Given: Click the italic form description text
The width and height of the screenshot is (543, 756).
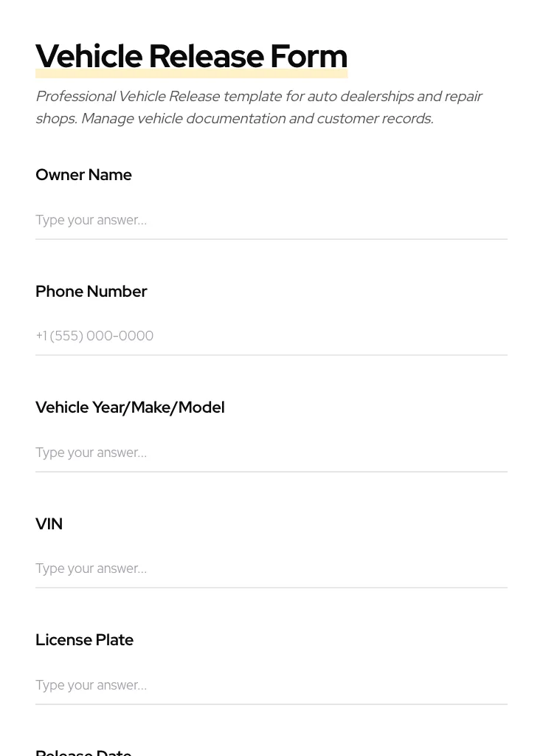Looking at the screenshot, I should pos(258,107).
